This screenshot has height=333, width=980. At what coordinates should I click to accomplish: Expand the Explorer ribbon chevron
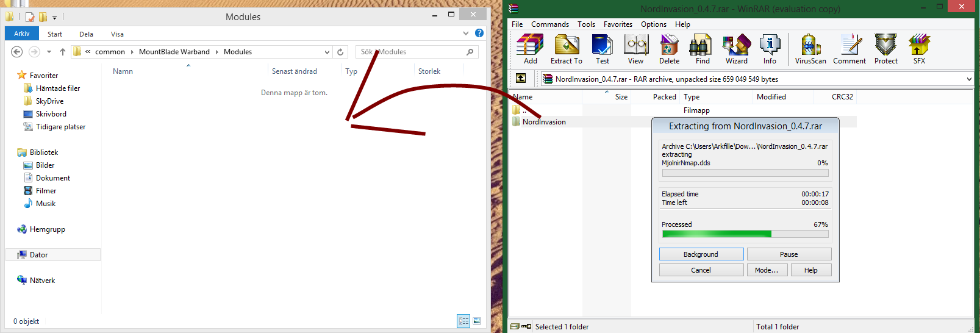pos(466,34)
